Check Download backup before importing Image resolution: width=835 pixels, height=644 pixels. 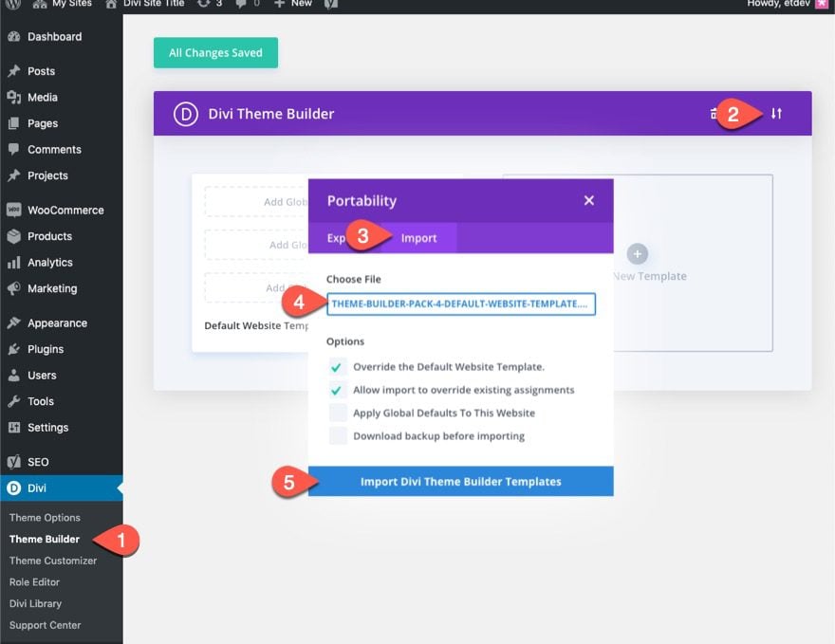coord(338,436)
